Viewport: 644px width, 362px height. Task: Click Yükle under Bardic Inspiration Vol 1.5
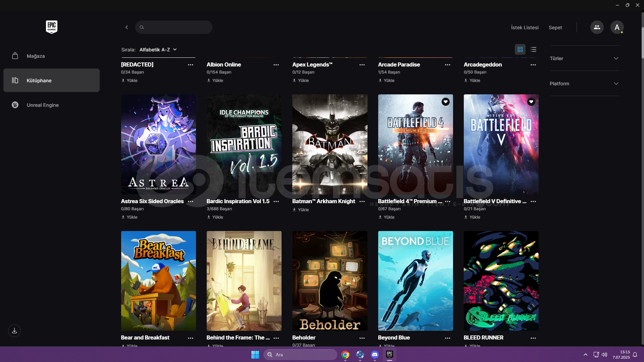(215, 217)
